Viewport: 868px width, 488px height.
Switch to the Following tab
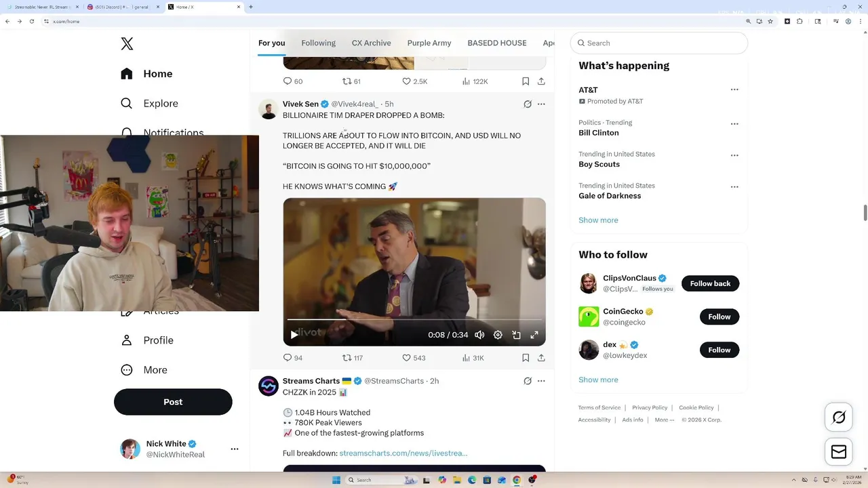pos(318,43)
